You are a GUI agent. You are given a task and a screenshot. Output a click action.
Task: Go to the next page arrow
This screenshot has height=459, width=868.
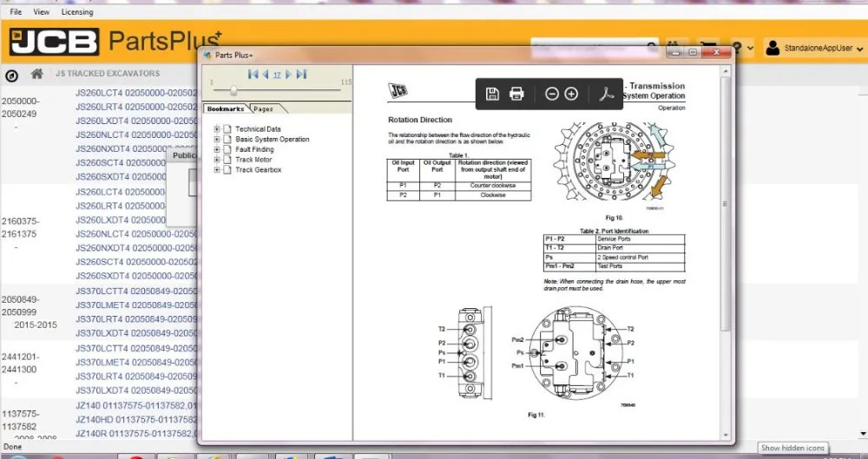tap(288, 75)
